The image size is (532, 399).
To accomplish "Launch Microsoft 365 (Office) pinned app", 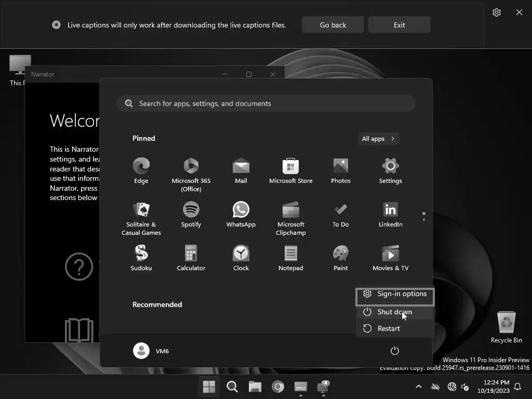I will [x=191, y=175].
